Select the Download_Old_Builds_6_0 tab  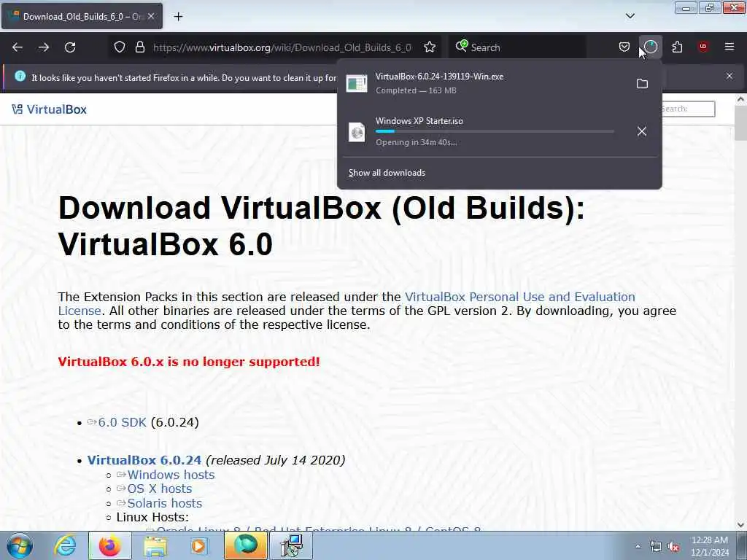82,16
